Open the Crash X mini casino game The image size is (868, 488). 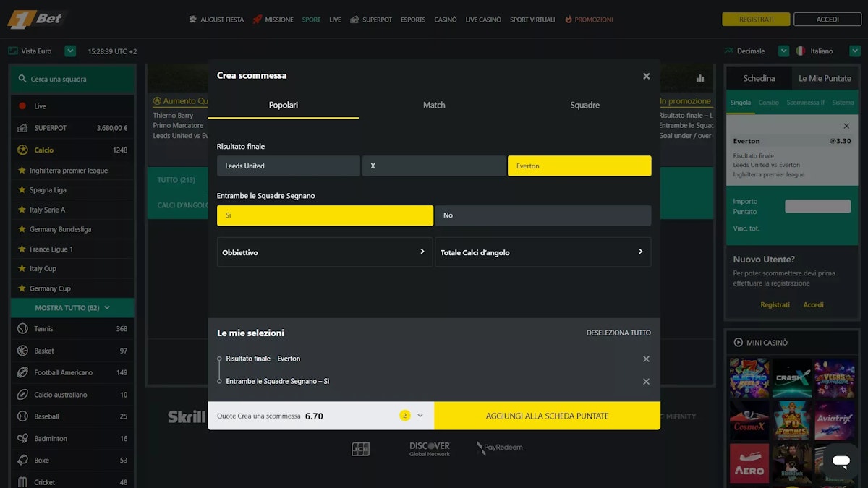(x=792, y=378)
